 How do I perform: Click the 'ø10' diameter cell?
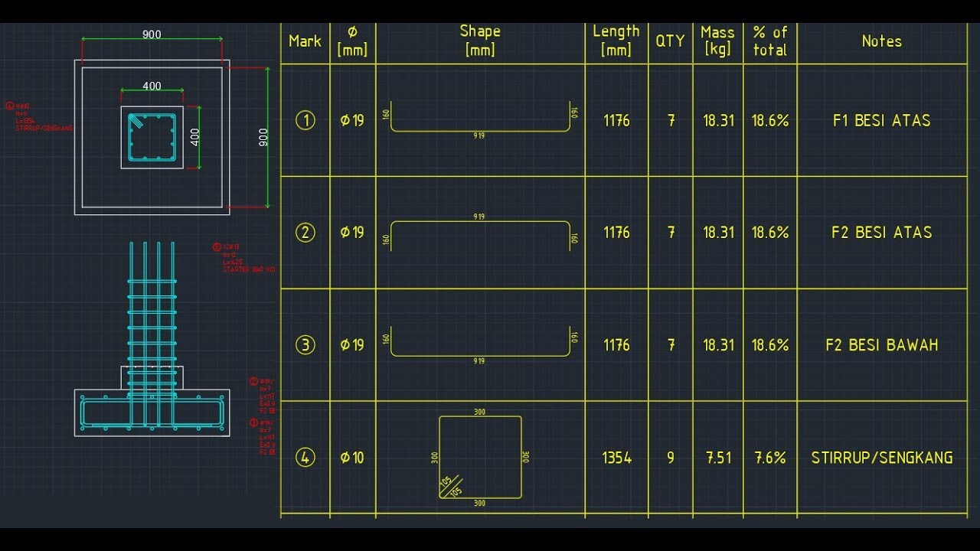point(352,458)
